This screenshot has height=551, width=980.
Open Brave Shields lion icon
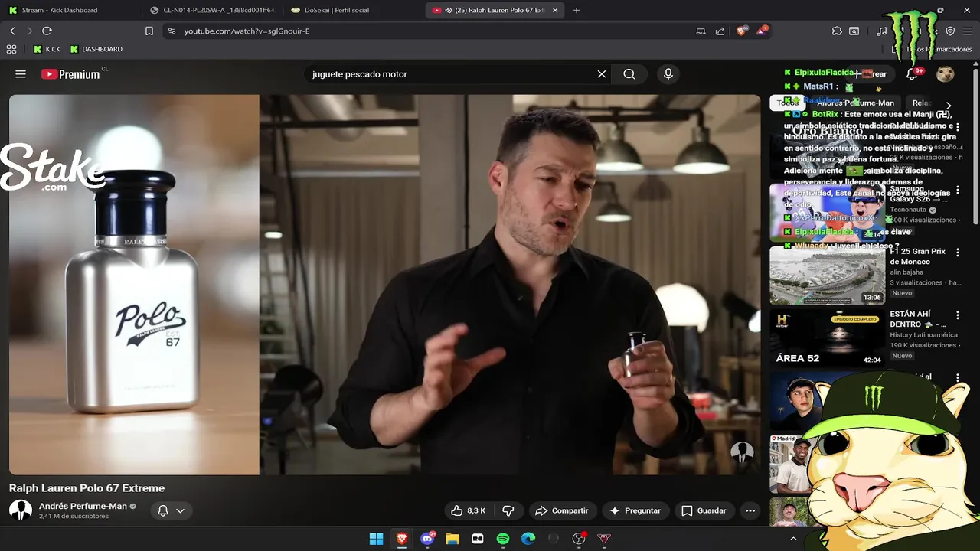tap(741, 31)
